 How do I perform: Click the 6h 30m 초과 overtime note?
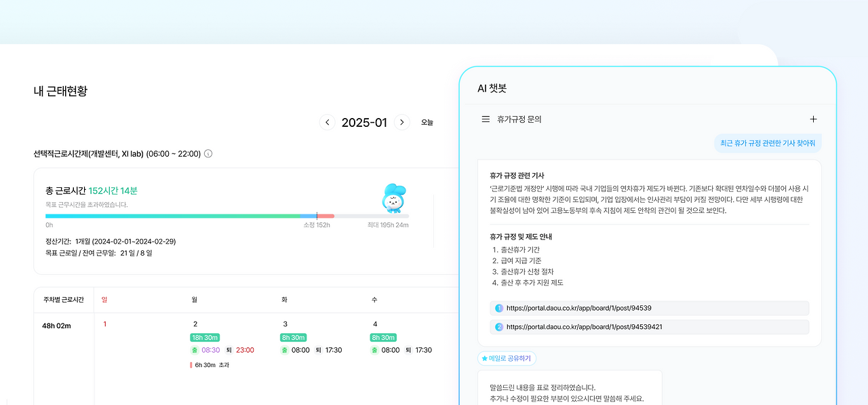coord(210,365)
